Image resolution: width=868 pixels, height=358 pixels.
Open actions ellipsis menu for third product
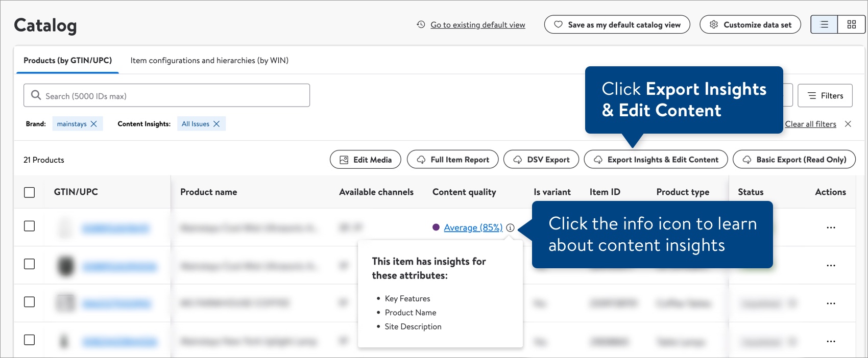pos(831,303)
